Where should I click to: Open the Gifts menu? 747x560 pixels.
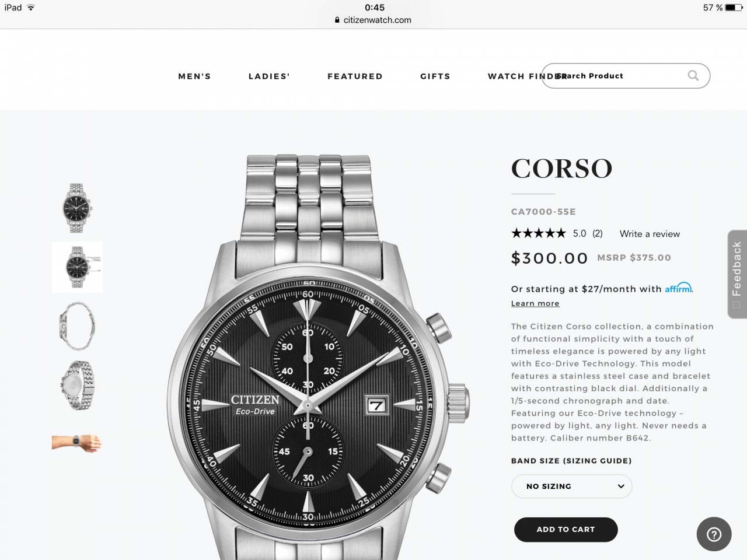[435, 76]
